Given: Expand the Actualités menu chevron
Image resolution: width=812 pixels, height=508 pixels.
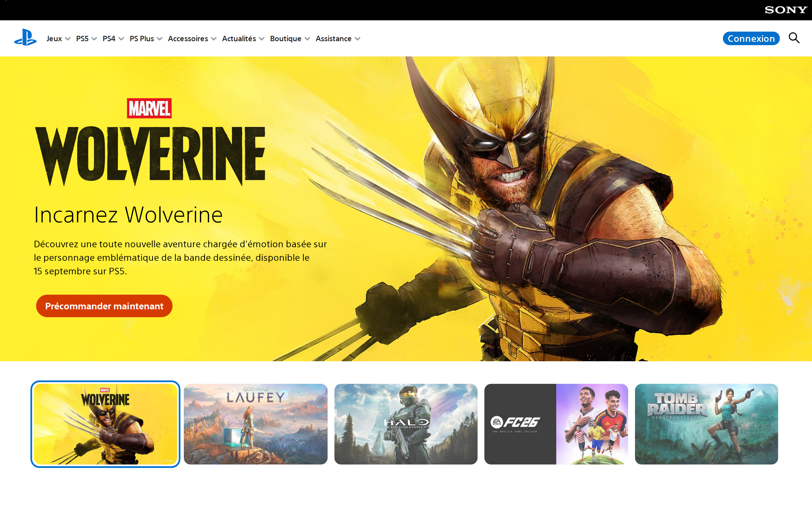Looking at the screenshot, I should (x=262, y=39).
